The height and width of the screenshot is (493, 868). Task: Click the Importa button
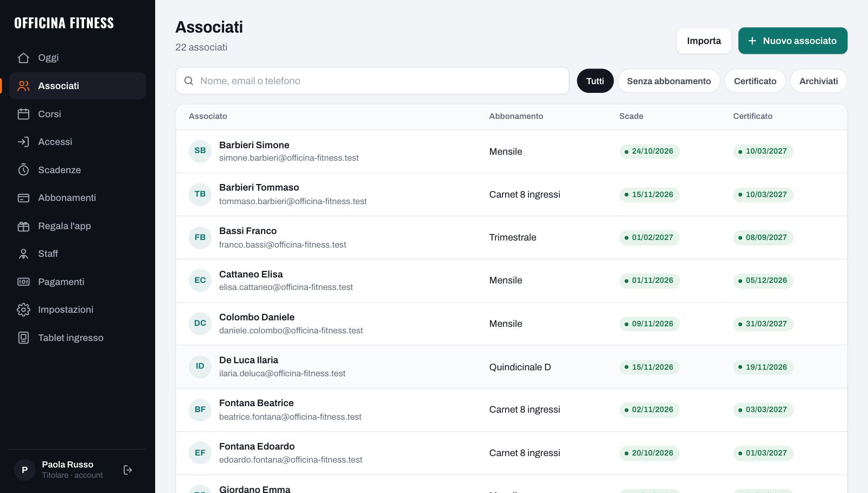pos(704,41)
